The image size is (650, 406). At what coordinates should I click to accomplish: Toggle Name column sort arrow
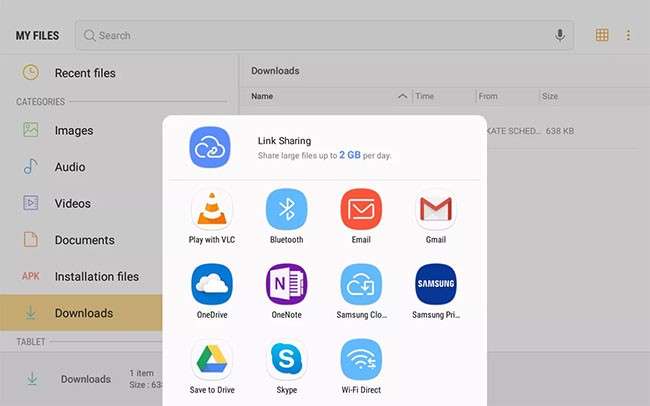point(402,97)
